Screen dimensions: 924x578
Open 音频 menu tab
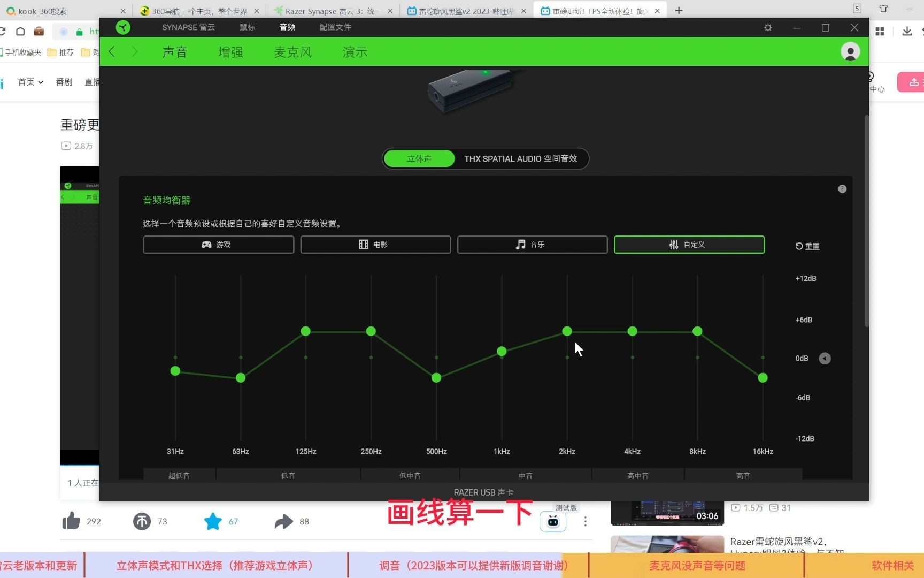pos(287,27)
